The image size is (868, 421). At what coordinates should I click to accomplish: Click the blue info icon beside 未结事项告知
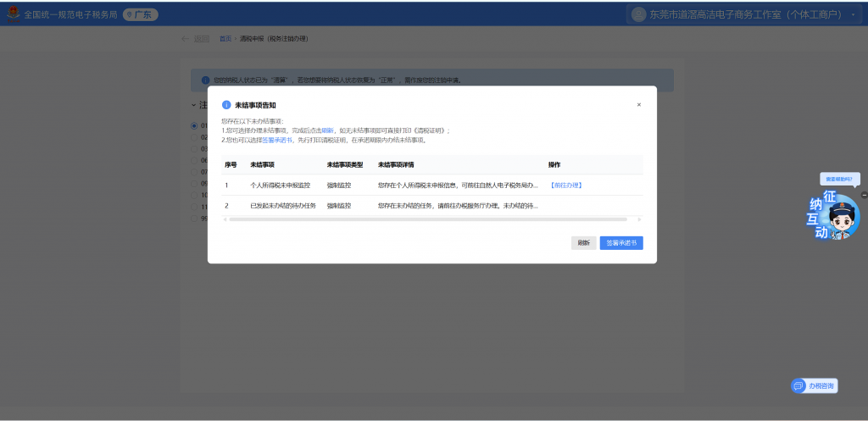pyautogui.click(x=226, y=105)
